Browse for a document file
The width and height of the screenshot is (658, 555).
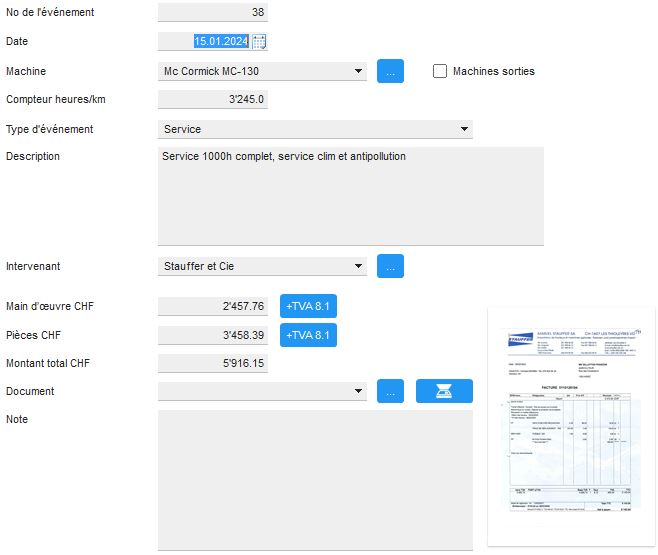(x=390, y=392)
